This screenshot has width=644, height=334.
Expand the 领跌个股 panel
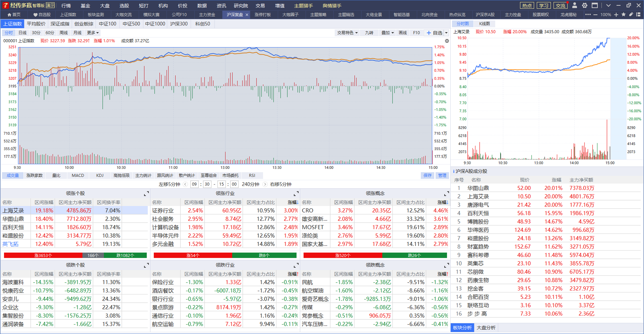coord(146,265)
